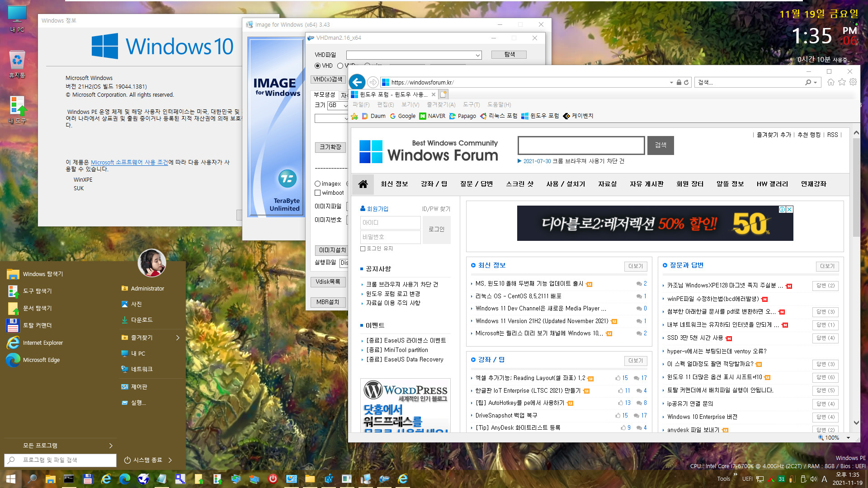Click the network icon in system tray
868x488 pixels.
760,479
